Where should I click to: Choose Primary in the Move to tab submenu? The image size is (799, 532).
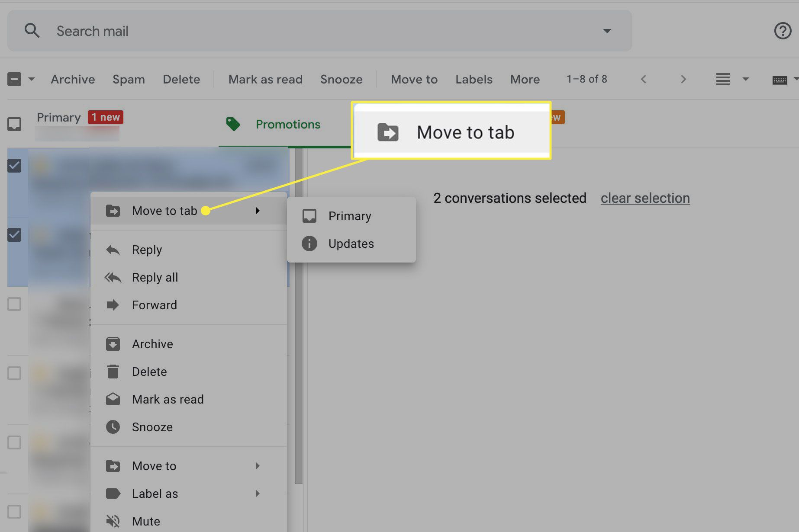pyautogui.click(x=351, y=216)
